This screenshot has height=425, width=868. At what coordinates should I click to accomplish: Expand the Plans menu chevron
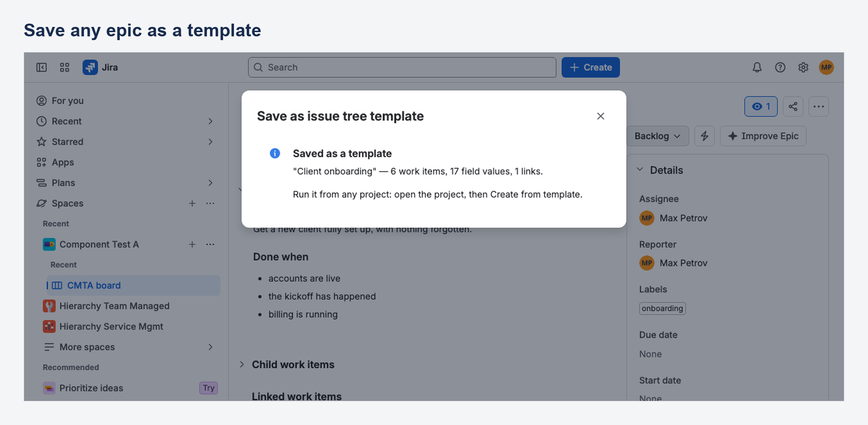coord(210,183)
